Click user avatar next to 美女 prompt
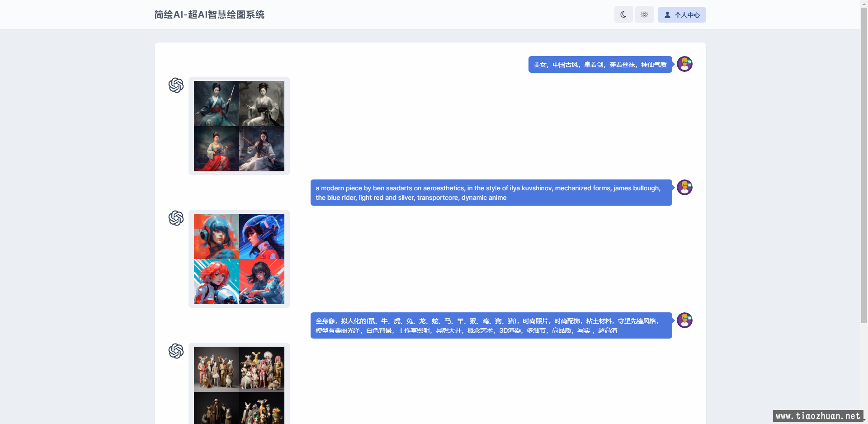 click(684, 64)
